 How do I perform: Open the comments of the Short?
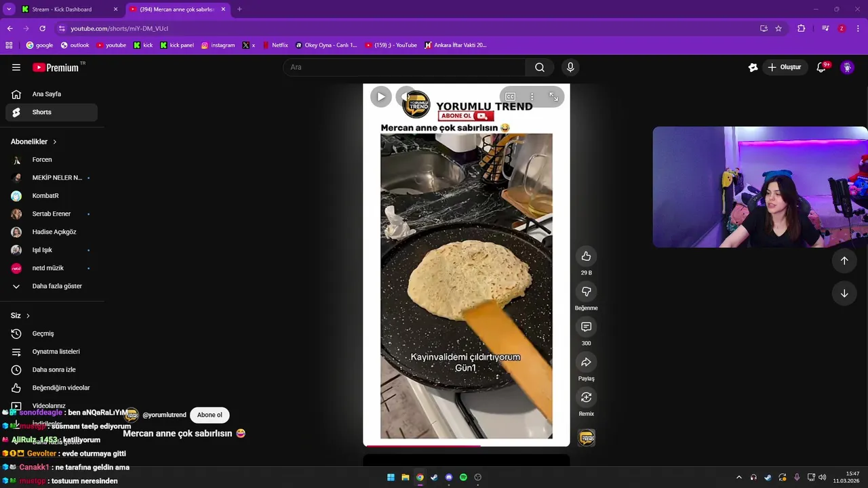pyautogui.click(x=586, y=327)
